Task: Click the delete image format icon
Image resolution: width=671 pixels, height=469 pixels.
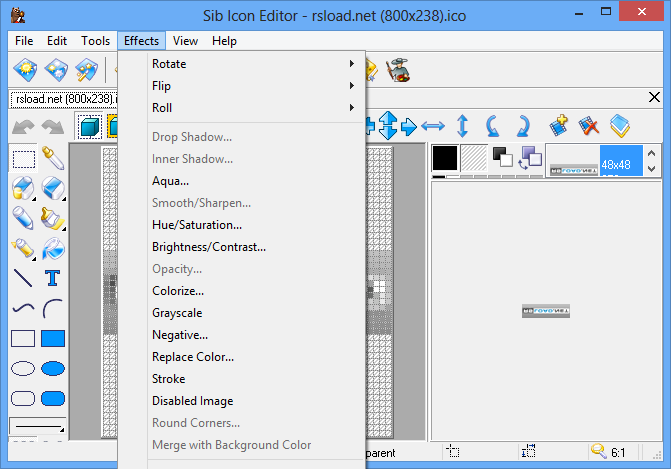Action: [588, 126]
